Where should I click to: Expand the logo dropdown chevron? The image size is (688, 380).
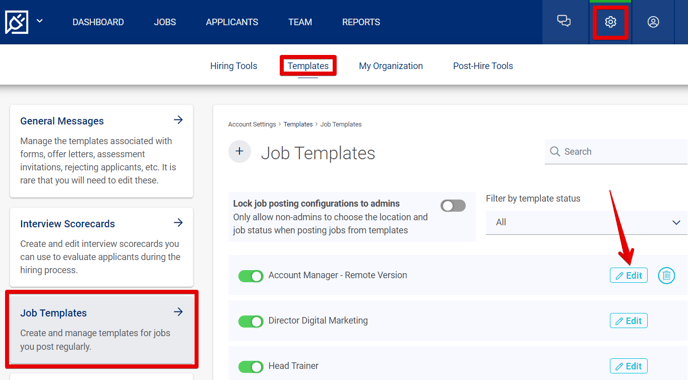pyautogui.click(x=39, y=21)
